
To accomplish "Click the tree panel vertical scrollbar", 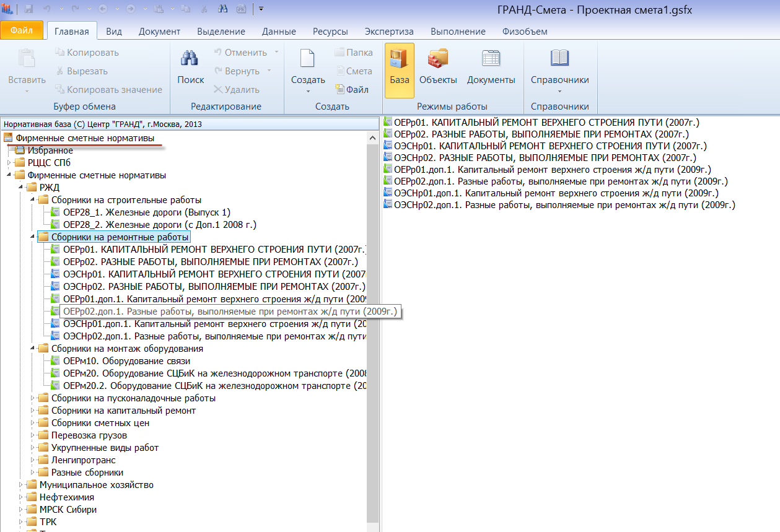I will [372, 310].
